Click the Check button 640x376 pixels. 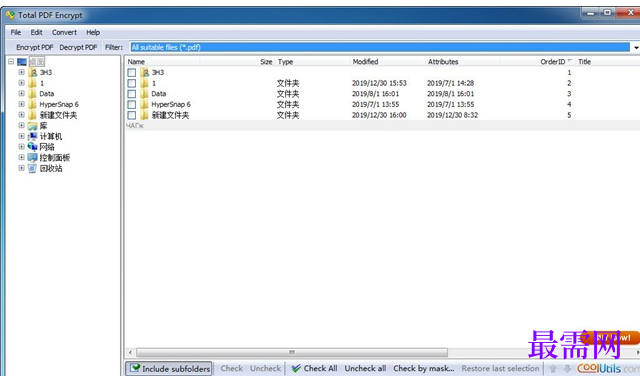232,368
